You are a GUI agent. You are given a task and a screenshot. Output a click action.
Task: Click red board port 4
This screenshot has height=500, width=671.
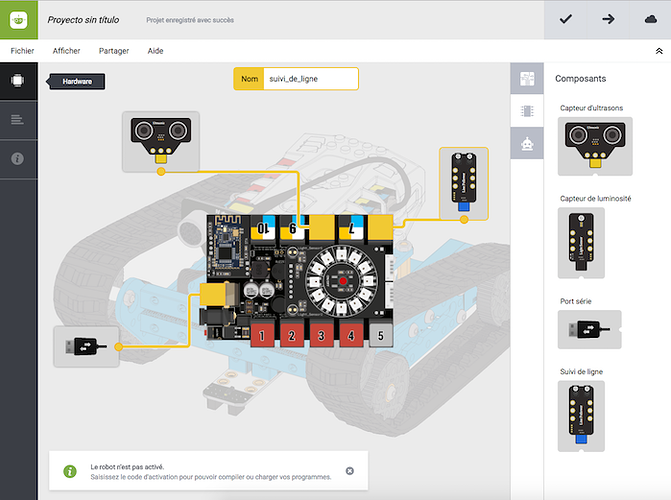tap(351, 335)
